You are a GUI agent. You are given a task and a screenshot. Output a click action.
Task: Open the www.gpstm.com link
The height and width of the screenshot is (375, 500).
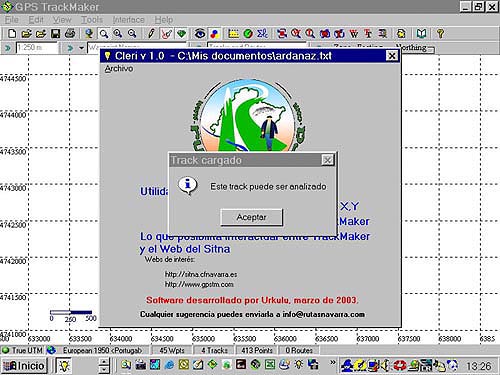(x=199, y=284)
